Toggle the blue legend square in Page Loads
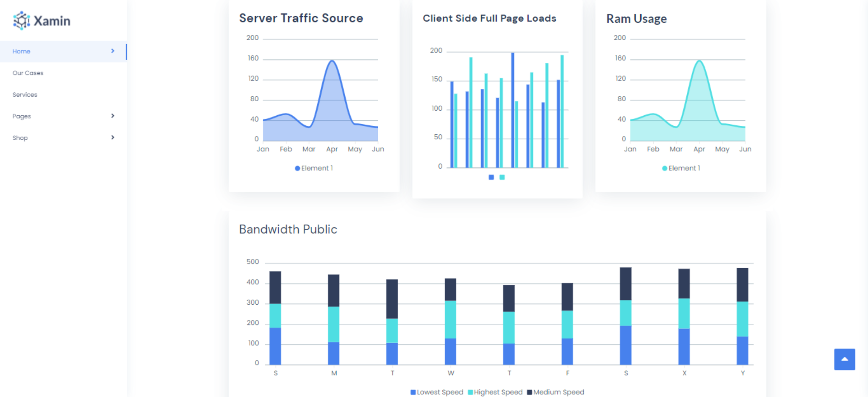868x397 pixels. click(491, 177)
